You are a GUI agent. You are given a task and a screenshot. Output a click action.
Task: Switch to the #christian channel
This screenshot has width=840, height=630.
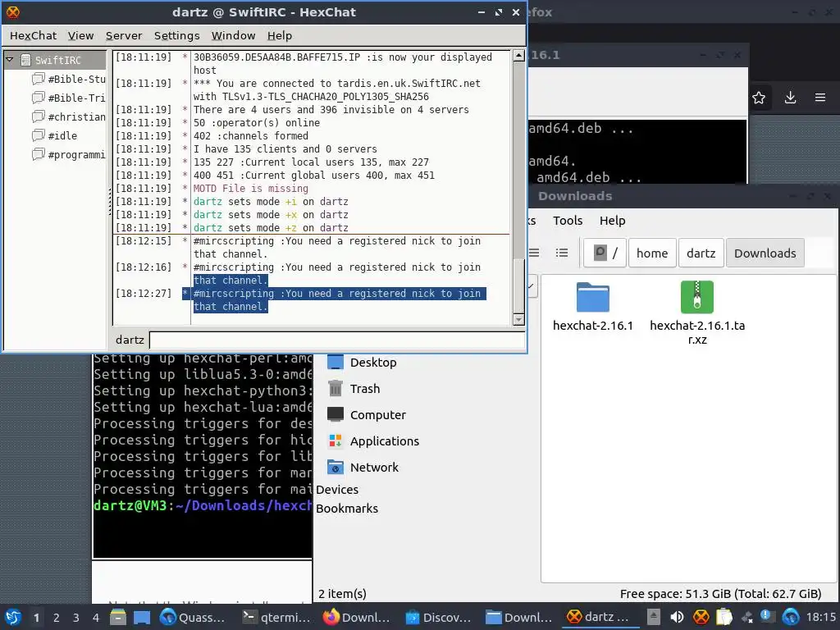[76, 116]
